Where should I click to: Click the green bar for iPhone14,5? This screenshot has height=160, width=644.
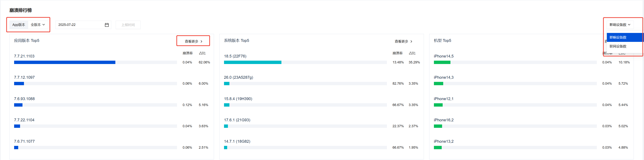(x=442, y=62)
